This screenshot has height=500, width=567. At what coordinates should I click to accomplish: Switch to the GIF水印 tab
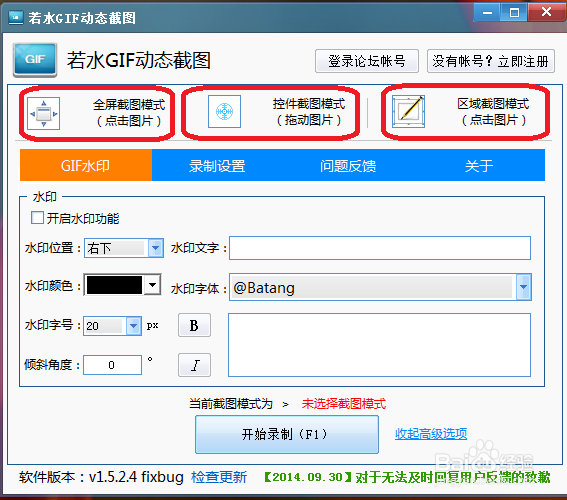(86, 166)
